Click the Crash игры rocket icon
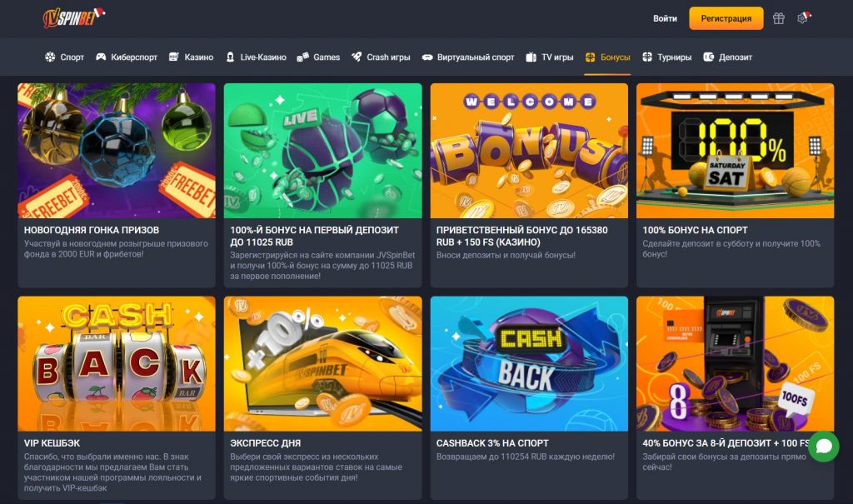The image size is (853, 504). coord(357,57)
